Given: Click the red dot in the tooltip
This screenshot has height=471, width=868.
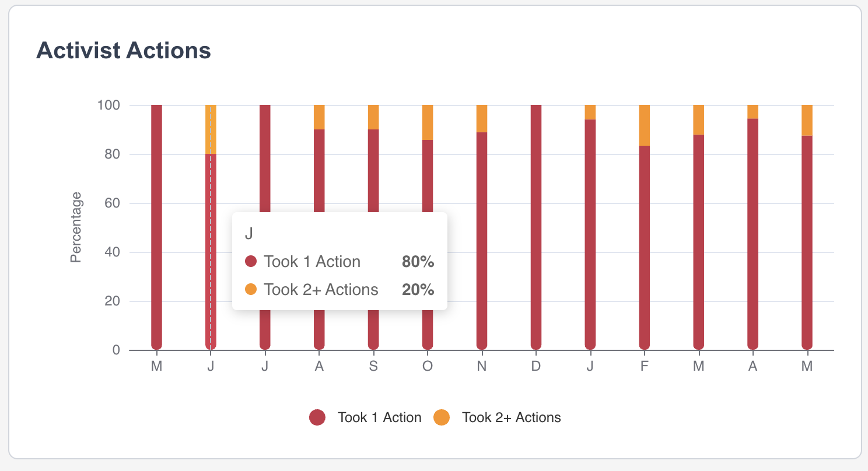Looking at the screenshot, I should coord(251,262).
